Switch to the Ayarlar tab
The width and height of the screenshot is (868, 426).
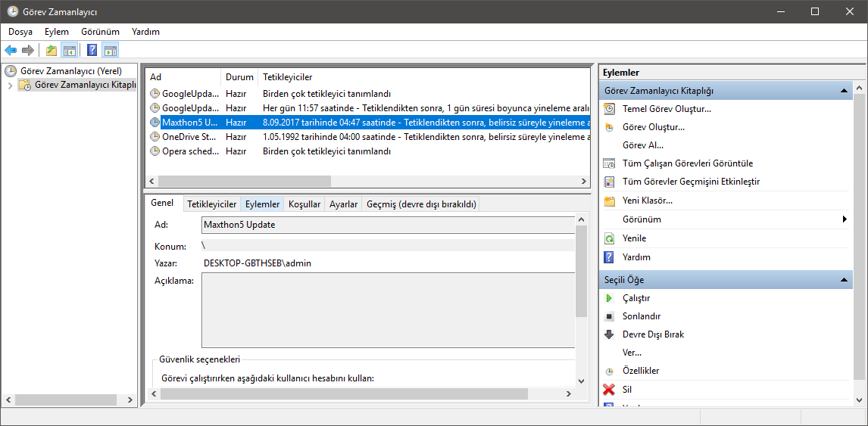click(343, 204)
